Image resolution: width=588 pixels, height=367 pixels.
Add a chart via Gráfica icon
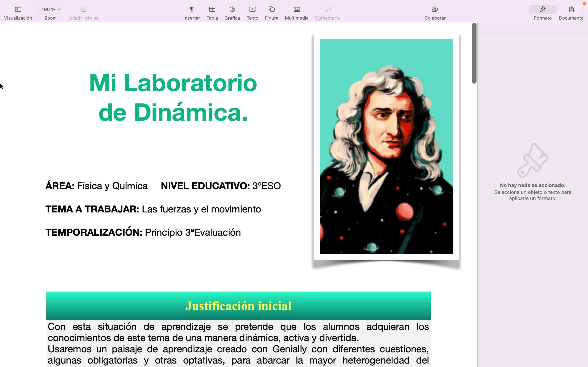tap(232, 9)
